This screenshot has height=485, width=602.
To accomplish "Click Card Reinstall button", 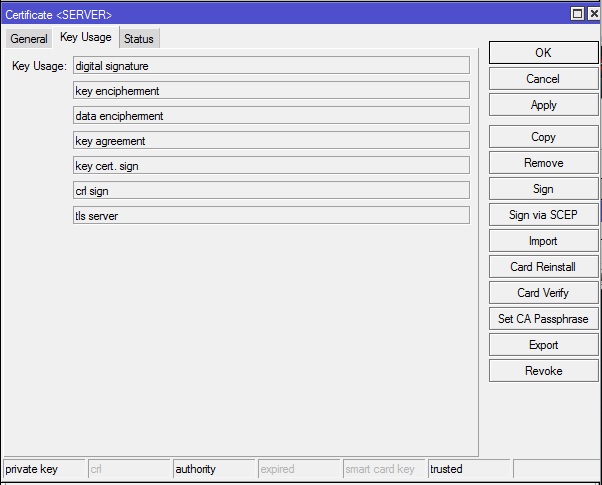I will click(x=543, y=267).
